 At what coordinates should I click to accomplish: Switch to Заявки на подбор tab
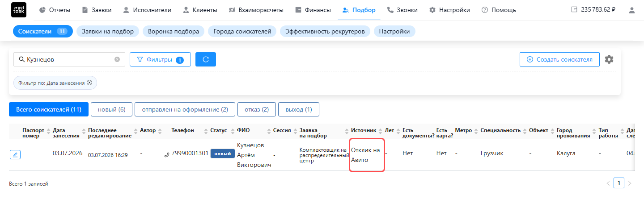pyautogui.click(x=108, y=31)
